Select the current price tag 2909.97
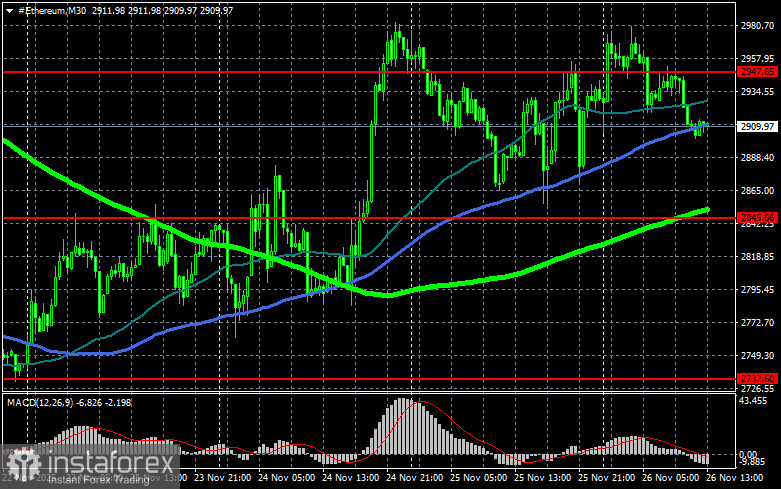Image resolution: width=781 pixels, height=489 pixels. (x=757, y=126)
